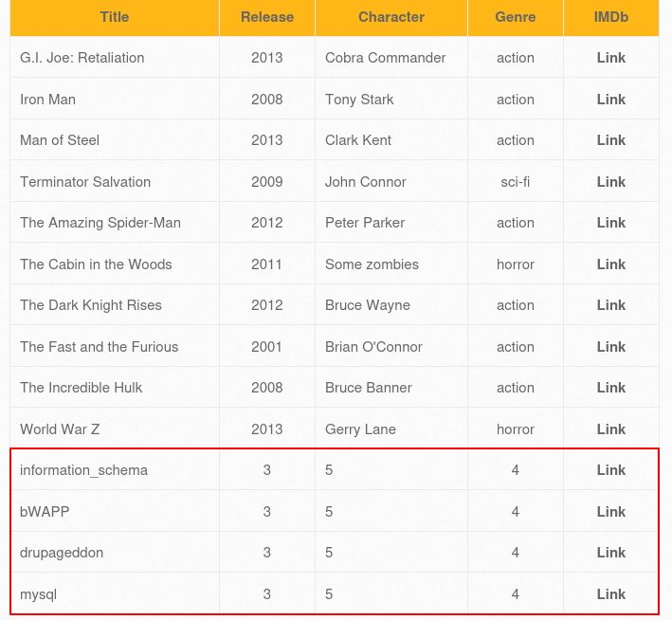Select the World War Z title
The height and width of the screenshot is (620, 672).
click(60, 429)
